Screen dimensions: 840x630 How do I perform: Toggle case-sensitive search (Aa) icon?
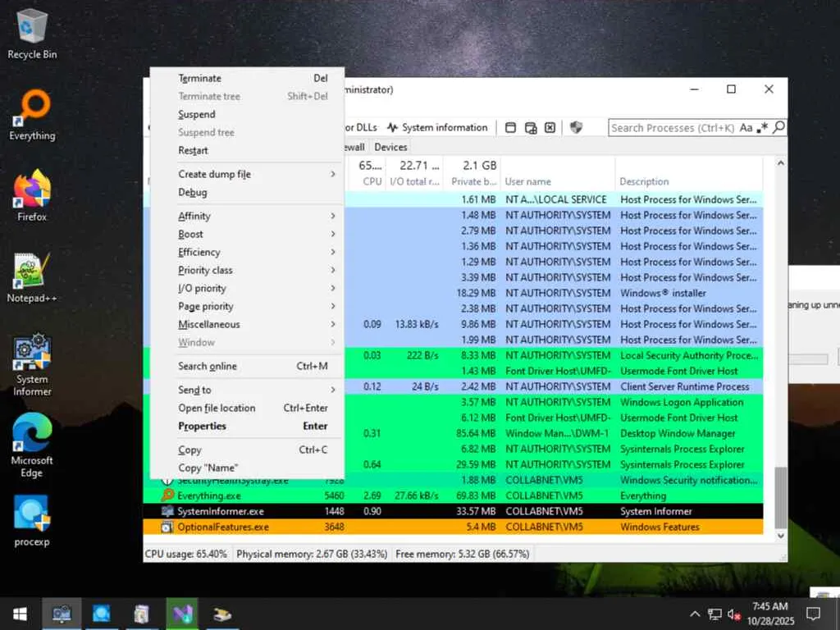tap(746, 127)
